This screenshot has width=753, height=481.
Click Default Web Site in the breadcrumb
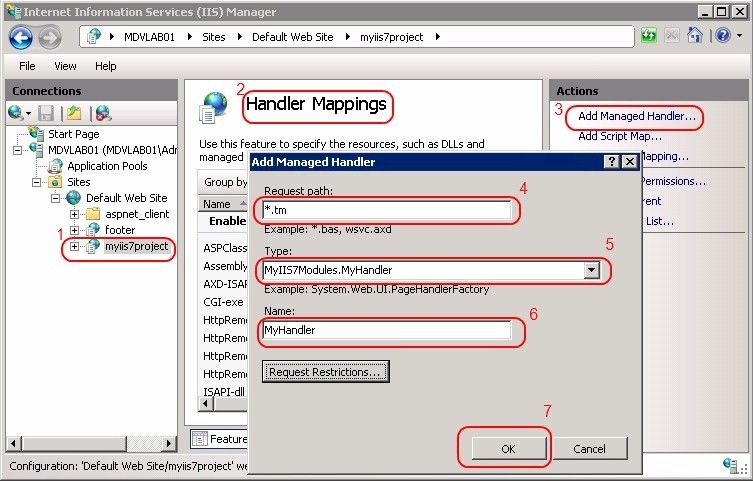(292, 37)
